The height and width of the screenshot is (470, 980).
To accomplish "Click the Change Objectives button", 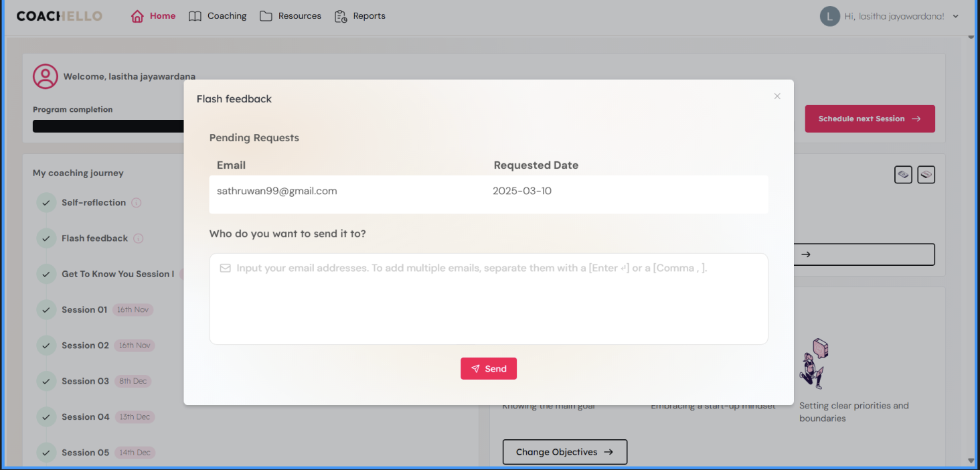I will 564,452.
